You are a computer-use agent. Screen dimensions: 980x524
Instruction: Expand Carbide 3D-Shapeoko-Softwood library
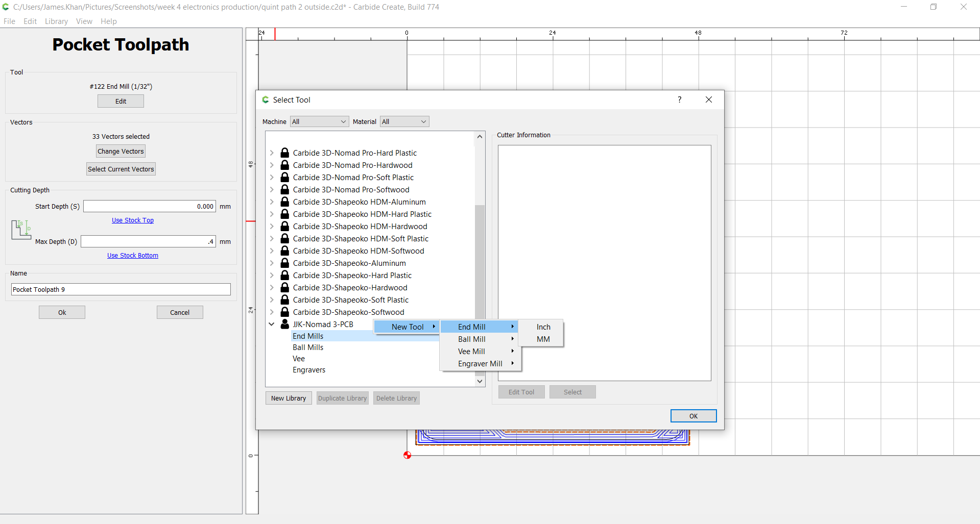click(x=272, y=312)
